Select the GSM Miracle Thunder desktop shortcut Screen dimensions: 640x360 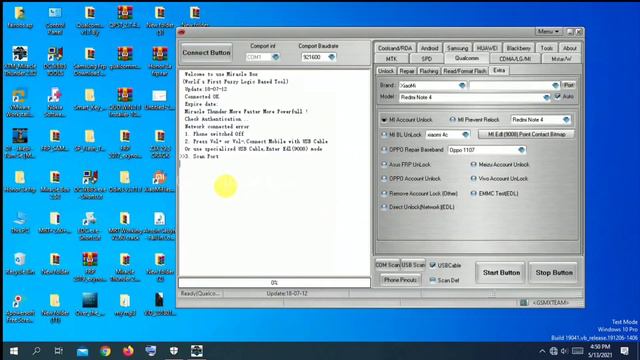click(20, 62)
